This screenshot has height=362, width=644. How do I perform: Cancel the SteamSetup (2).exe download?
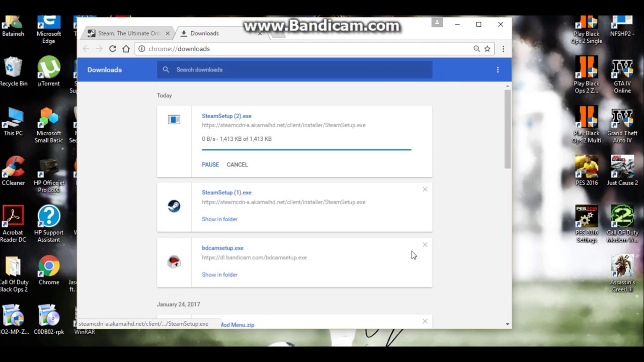coord(237,164)
